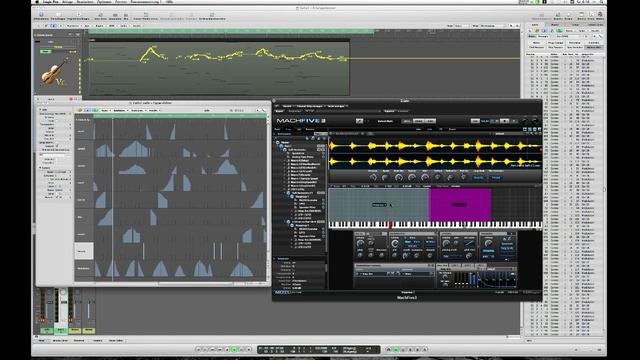The width and height of the screenshot is (640, 360).
Task: Open the Ansicht dropdown in Hyper Editor
Action: (x=153, y=110)
